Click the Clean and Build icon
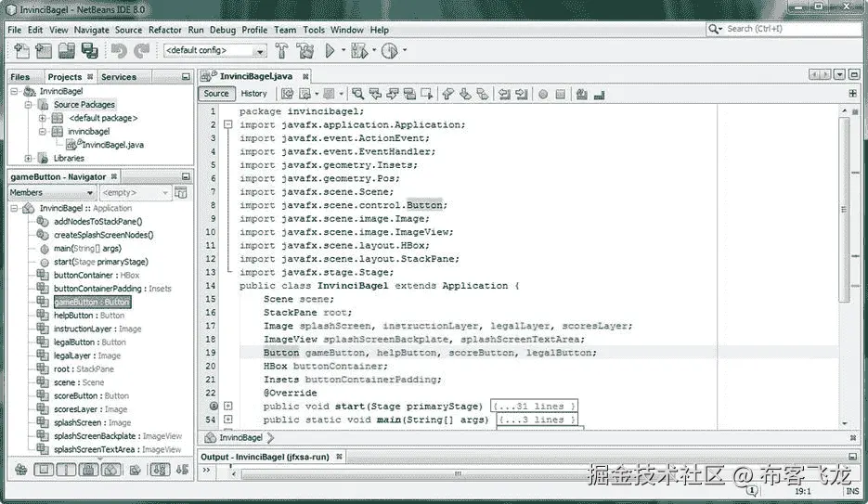 tap(304, 50)
